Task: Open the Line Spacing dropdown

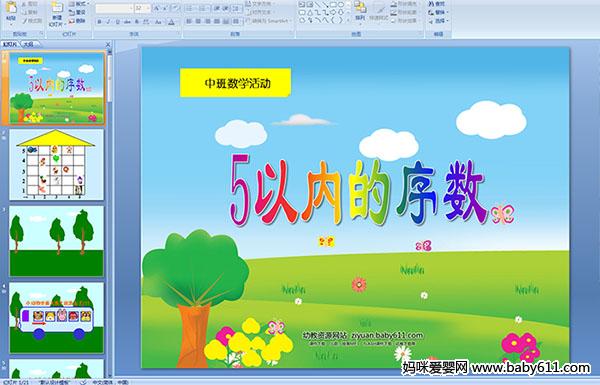Action: [236, 8]
